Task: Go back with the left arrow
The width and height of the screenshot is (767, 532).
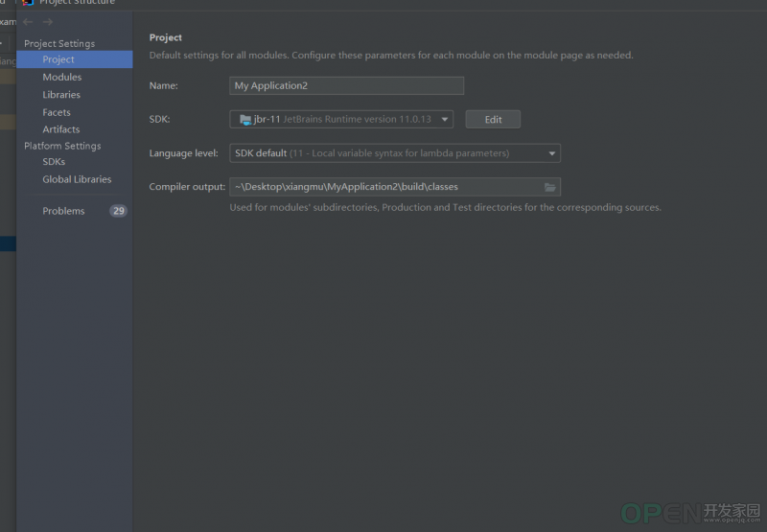Action: click(x=28, y=22)
